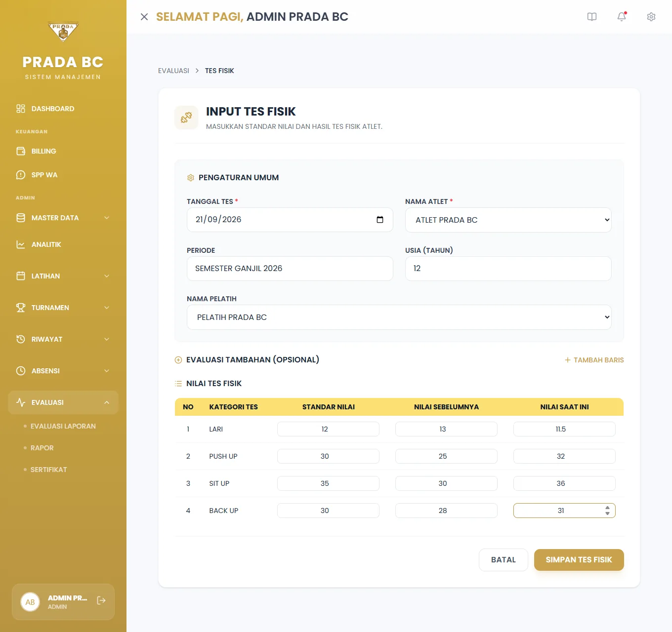Open the book guide icon in header
Image resolution: width=672 pixels, height=632 pixels.
(x=592, y=17)
